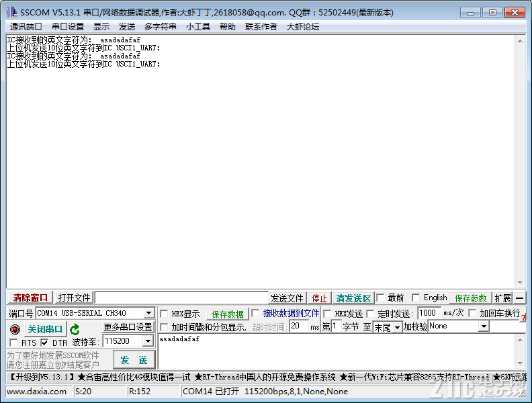Toggle the 最前 always-on-top checkbox
This screenshot has height=403, width=532.
click(x=380, y=298)
